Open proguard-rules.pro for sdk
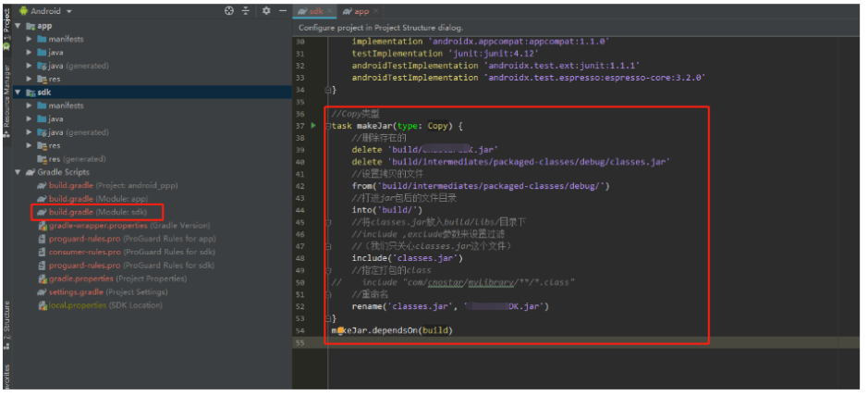Screen dimensions: 868x396 coord(127,266)
